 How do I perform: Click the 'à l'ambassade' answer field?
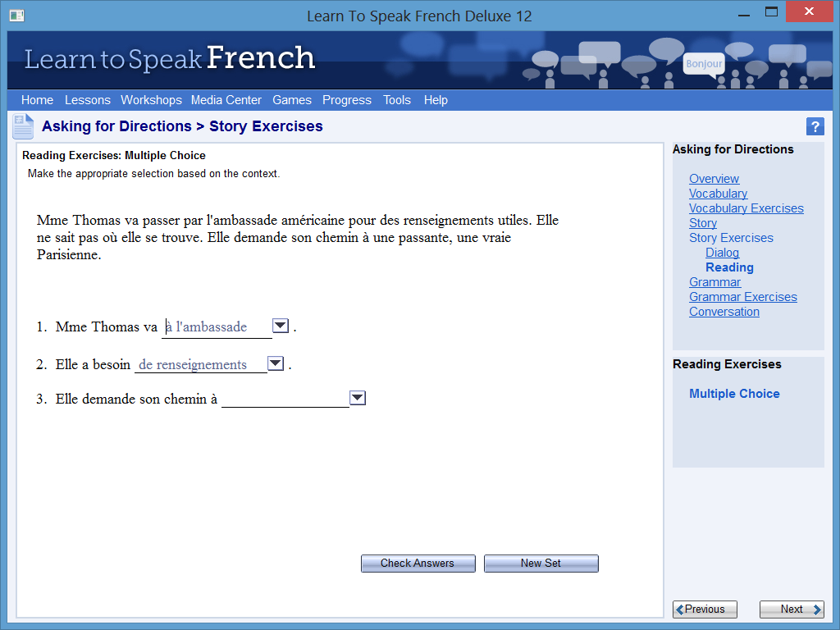click(x=217, y=326)
